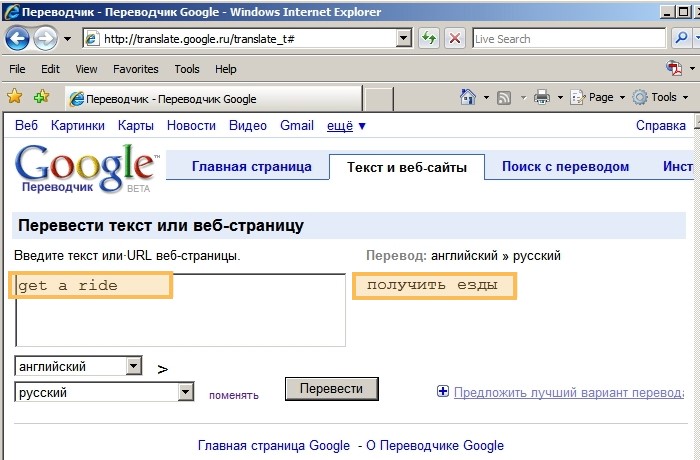Screen dimensions: 700x460
Task: Click the Home page icon
Action: tap(467, 97)
